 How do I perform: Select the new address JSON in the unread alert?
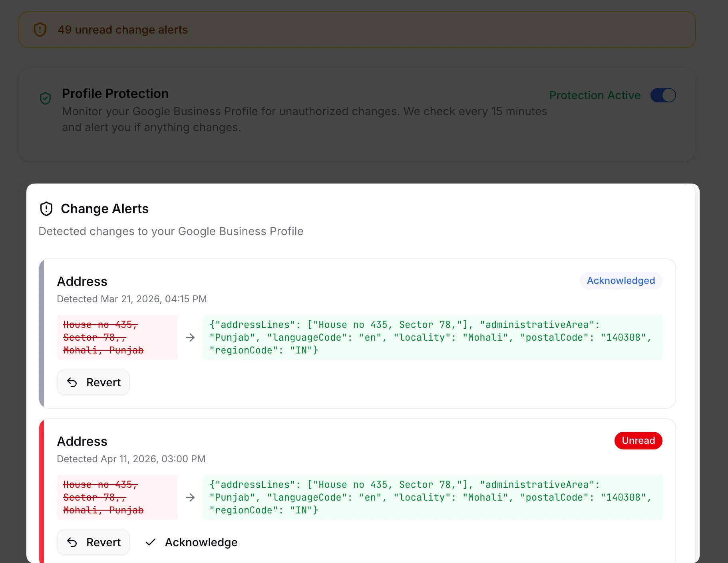[432, 497]
